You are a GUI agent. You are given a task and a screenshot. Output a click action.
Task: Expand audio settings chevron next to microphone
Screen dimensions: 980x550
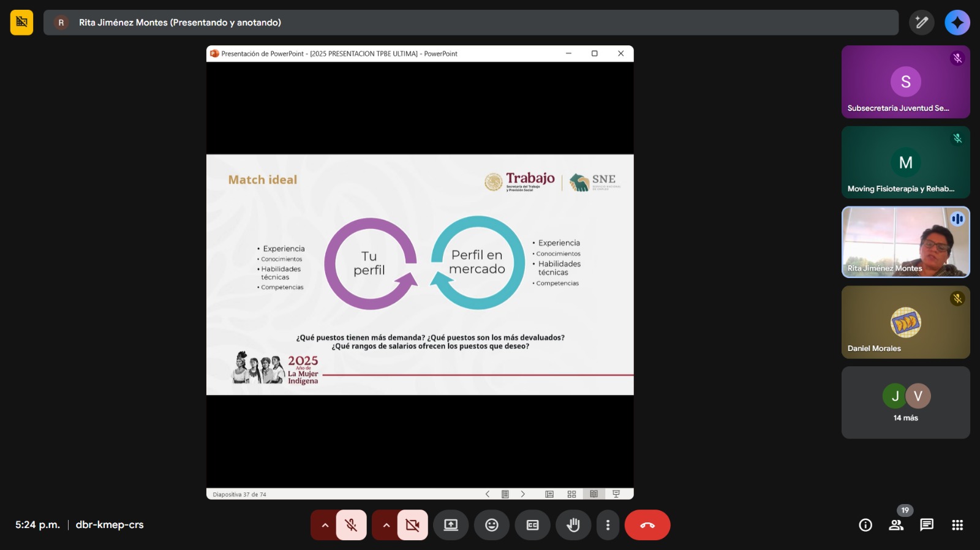[x=325, y=525]
